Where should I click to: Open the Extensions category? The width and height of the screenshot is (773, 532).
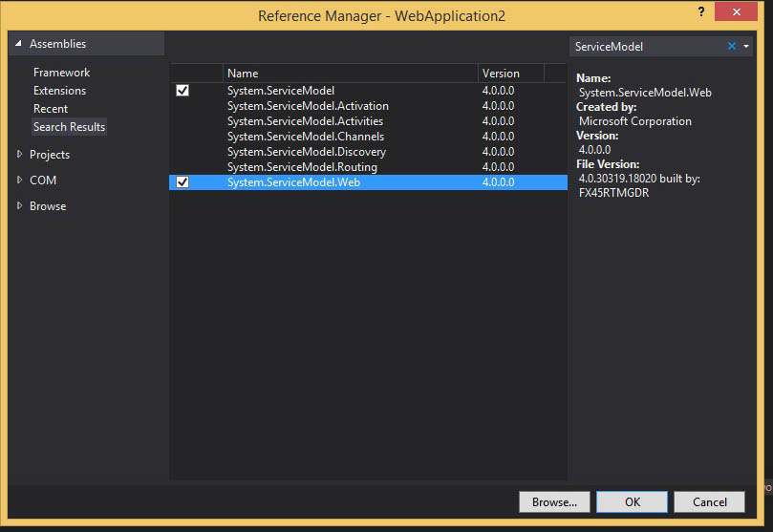coord(59,91)
